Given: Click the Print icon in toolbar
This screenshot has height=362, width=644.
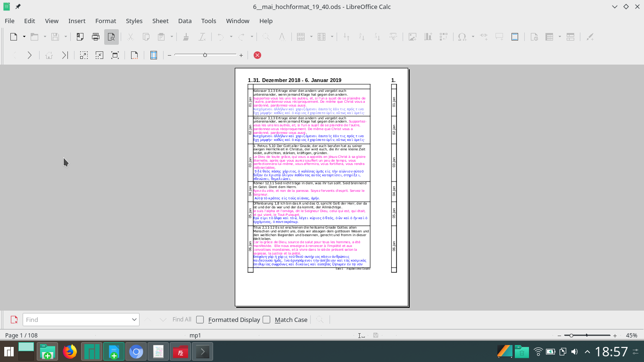Looking at the screenshot, I should pos(96,37).
